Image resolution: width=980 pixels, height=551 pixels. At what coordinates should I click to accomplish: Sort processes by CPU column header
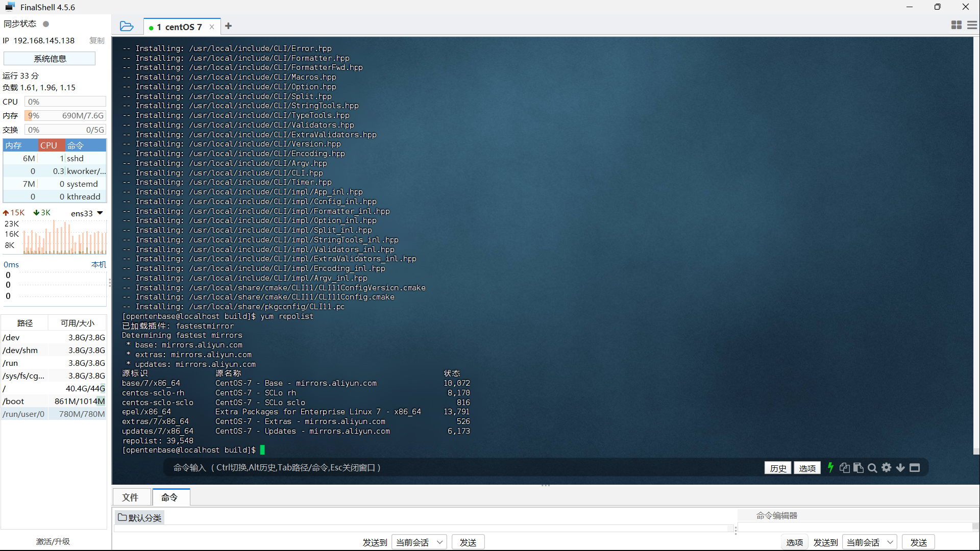49,145
